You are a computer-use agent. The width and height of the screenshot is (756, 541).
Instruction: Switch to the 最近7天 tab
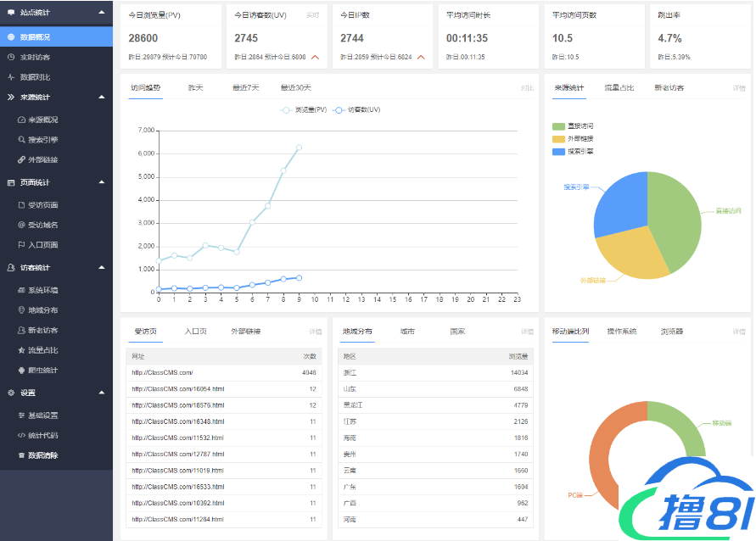tap(245, 87)
